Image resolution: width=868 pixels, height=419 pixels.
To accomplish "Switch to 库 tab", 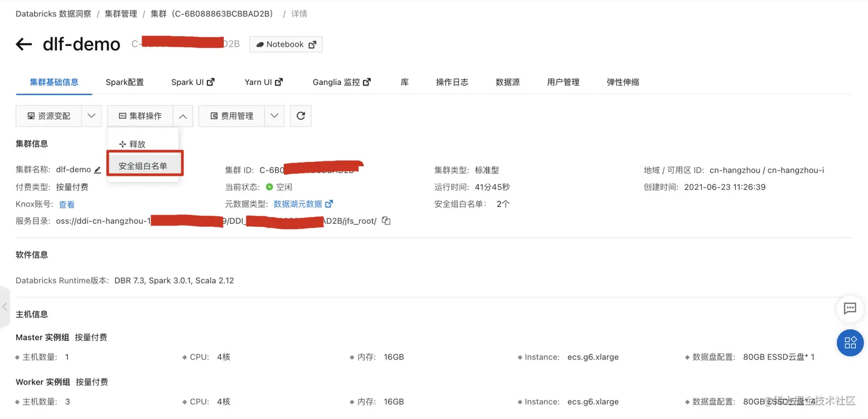I will (x=405, y=82).
